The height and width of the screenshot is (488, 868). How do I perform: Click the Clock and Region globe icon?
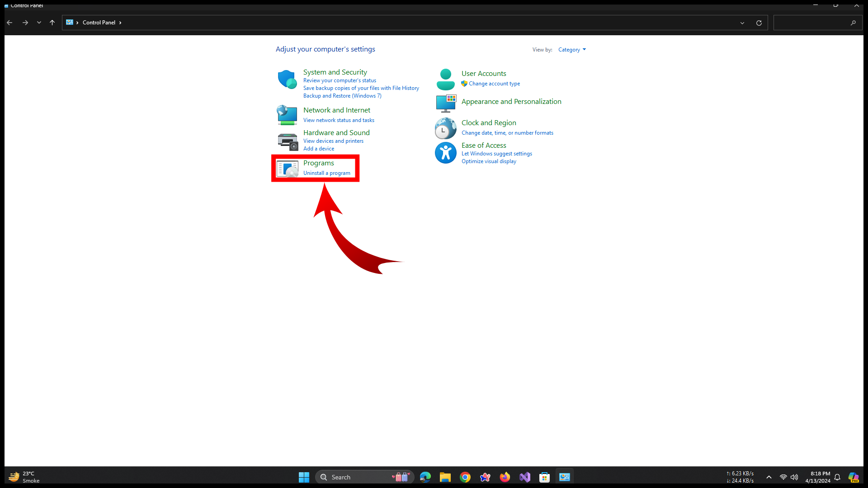[x=445, y=128]
